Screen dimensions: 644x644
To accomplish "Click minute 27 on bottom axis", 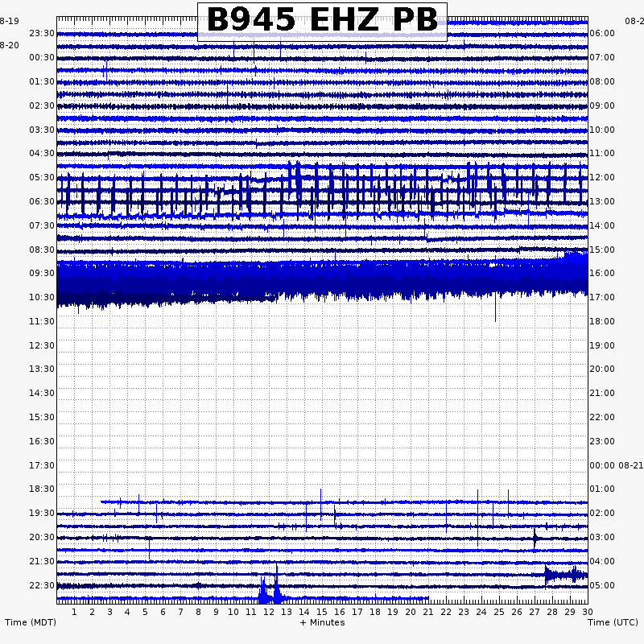I will coord(535,612).
